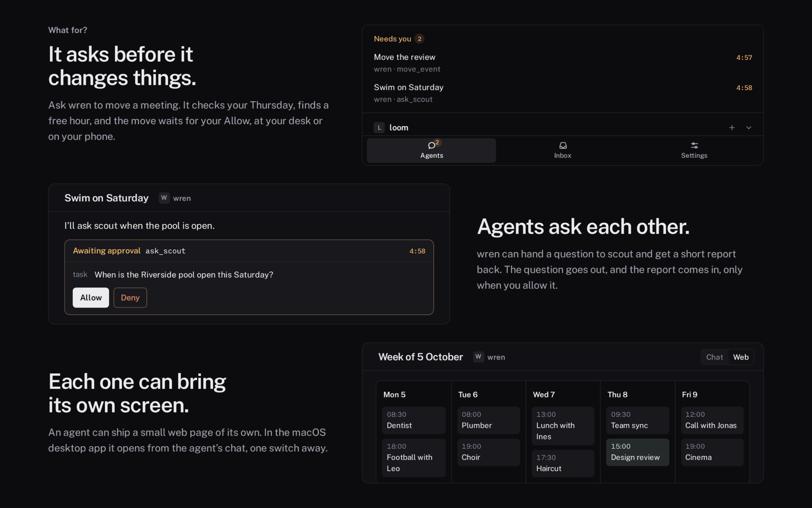The width and height of the screenshot is (812, 508).
Task: Open the Move the review request
Action: pos(563,63)
